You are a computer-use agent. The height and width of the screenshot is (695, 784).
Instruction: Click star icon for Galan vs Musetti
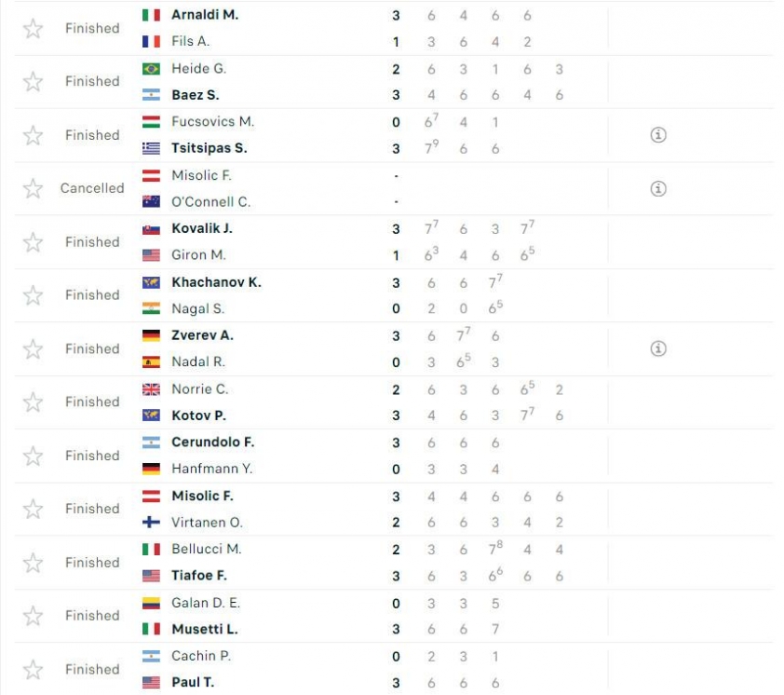pos(33,616)
